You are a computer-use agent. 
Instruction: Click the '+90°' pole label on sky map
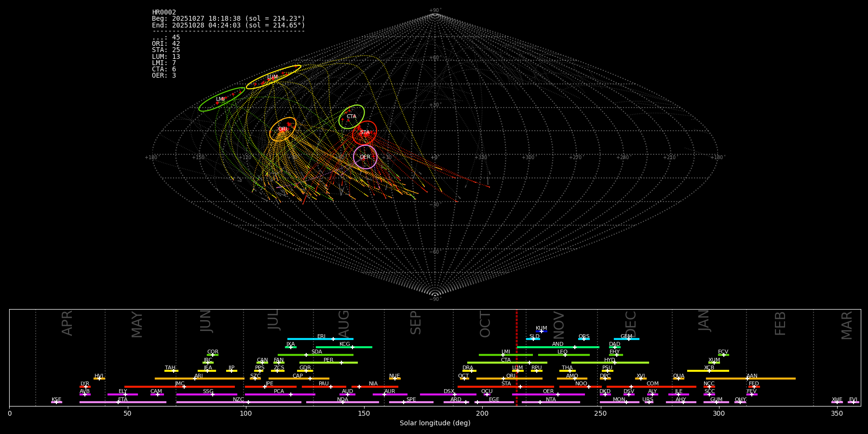point(435,11)
